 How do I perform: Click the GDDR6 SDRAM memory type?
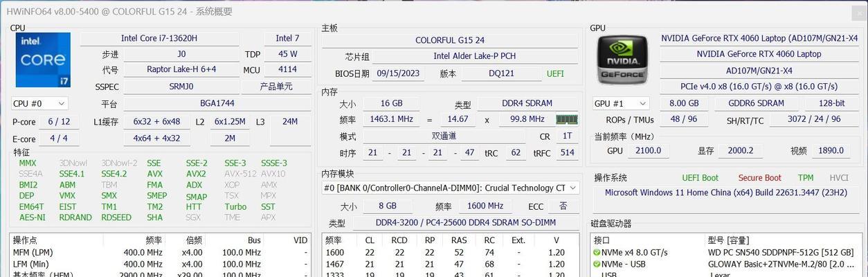coord(756,103)
